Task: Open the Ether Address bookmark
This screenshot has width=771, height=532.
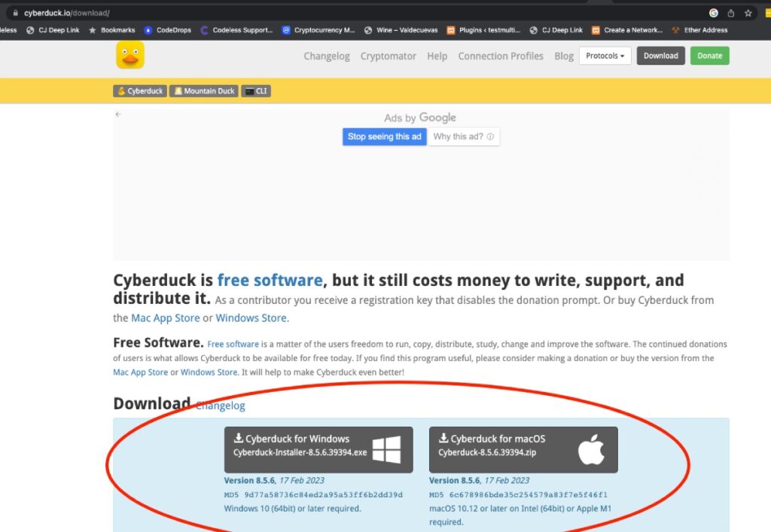Action: [x=699, y=30]
